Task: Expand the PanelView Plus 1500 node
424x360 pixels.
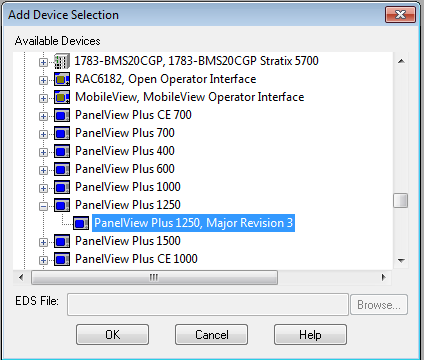Action: (x=43, y=242)
